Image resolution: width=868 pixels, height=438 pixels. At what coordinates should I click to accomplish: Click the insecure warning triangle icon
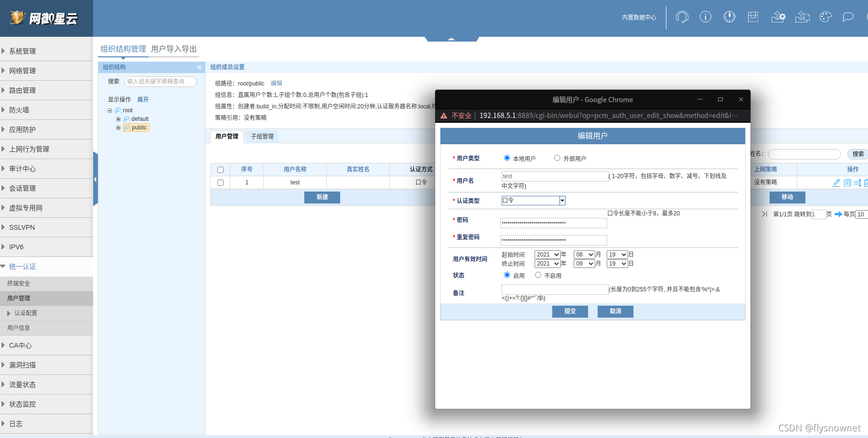tap(444, 116)
